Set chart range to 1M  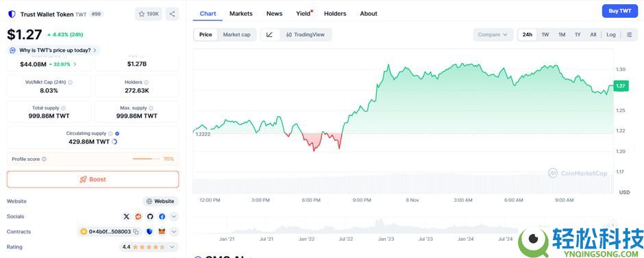tap(562, 35)
